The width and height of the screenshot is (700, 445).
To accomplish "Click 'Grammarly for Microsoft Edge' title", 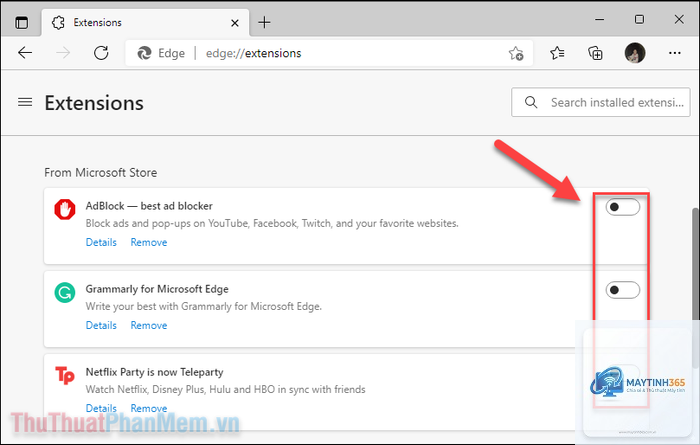I will pos(157,289).
